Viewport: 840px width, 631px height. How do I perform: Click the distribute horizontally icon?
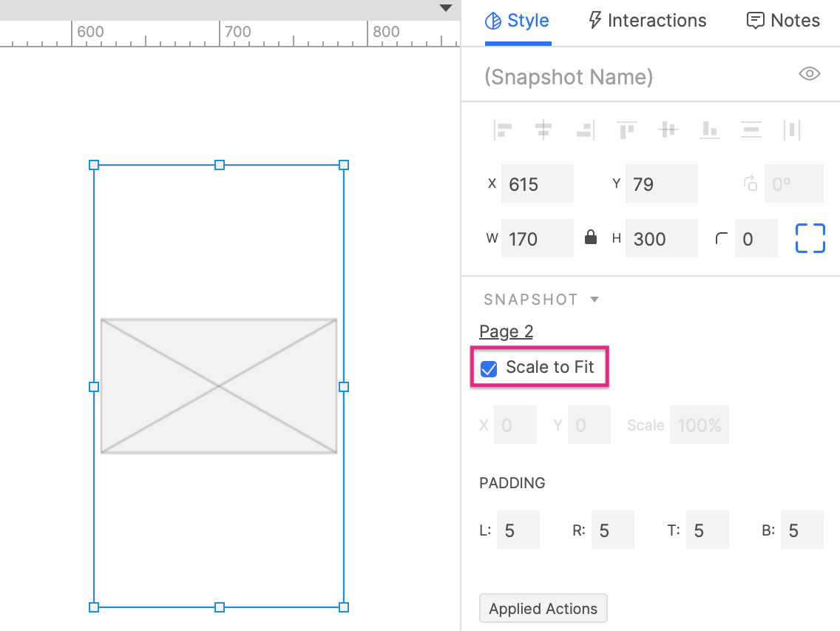tap(791, 129)
